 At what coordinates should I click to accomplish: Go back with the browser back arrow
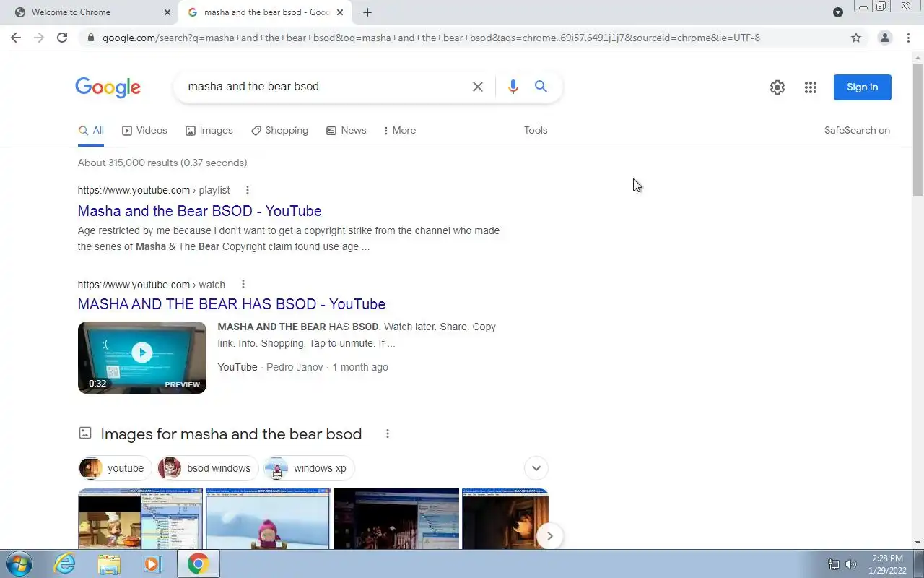16,38
